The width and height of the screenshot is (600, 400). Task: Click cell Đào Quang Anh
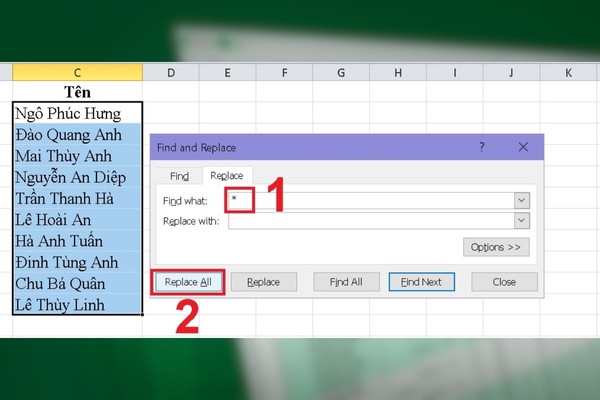[x=77, y=134]
